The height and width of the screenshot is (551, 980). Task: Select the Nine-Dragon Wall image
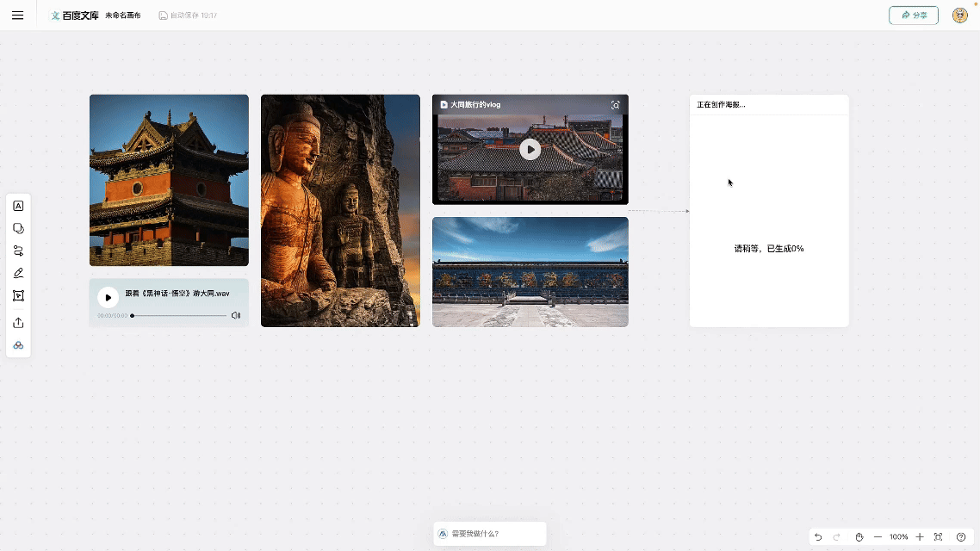(x=530, y=272)
